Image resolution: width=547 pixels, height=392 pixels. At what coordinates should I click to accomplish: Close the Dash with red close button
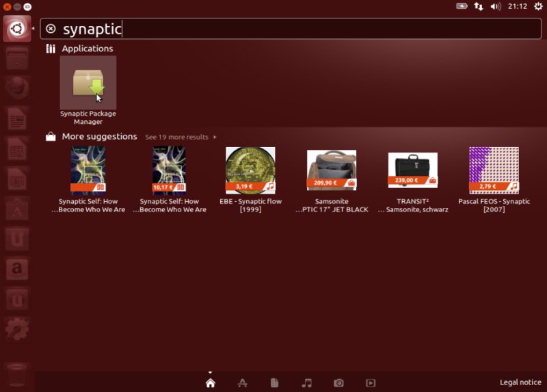point(7,7)
